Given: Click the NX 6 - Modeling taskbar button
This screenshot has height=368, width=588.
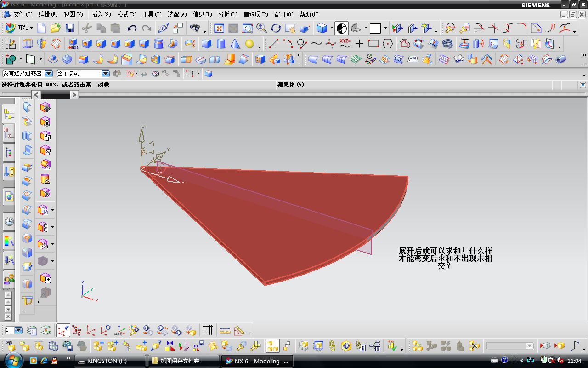Looking at the screenshot, I should (x=257, y=361).
